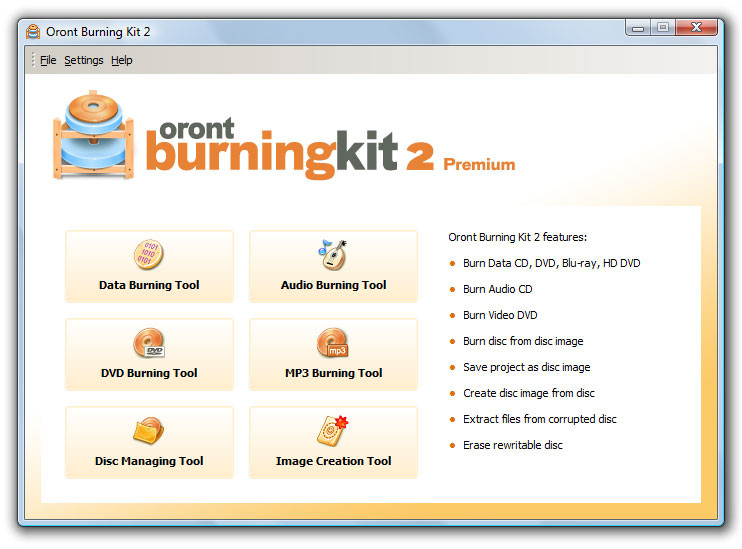The height and width of the screenshot is (549, 742).
Task: Click 'Create disc image from disc' text
Action: (x=529, y=393)
